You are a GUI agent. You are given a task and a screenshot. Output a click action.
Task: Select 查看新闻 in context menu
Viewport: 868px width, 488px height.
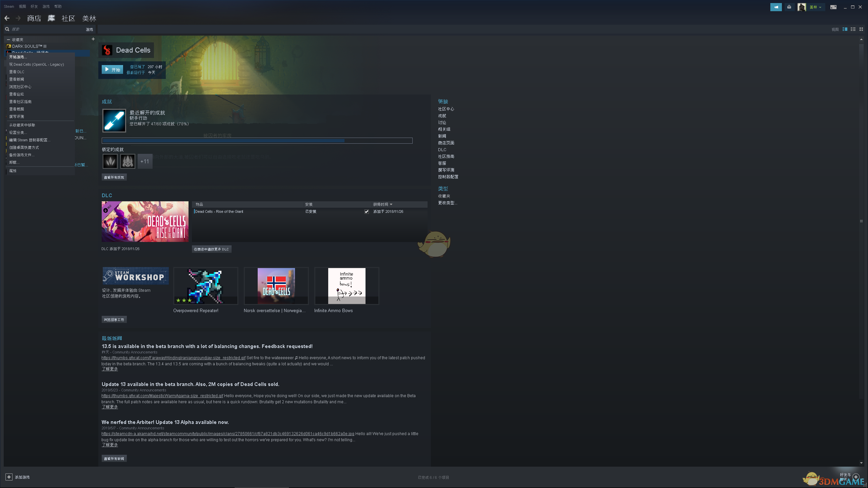pos(16,79)
